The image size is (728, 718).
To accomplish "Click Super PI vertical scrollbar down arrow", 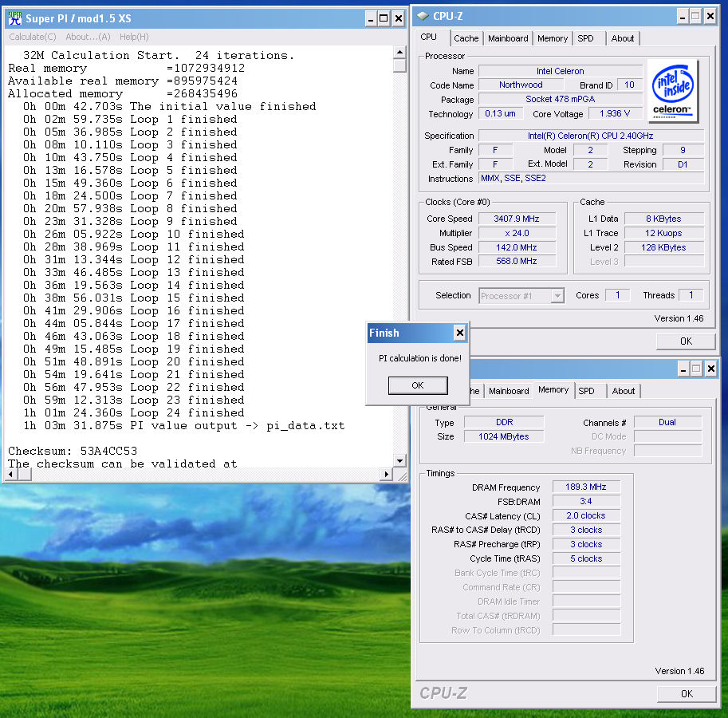I will tap(399, 460).
